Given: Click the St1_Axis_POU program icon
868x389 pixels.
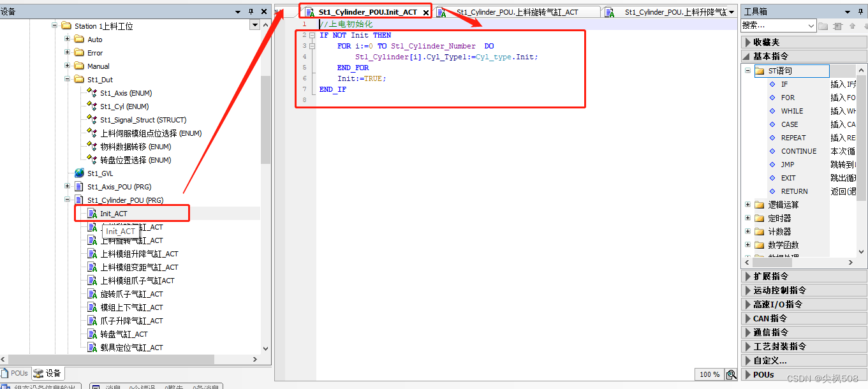Looking at the screenshot, I should pyautogui.click(x=79, y=187).
